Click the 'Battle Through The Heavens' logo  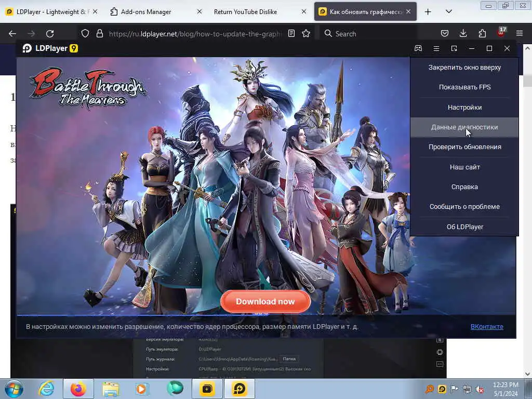87,88
